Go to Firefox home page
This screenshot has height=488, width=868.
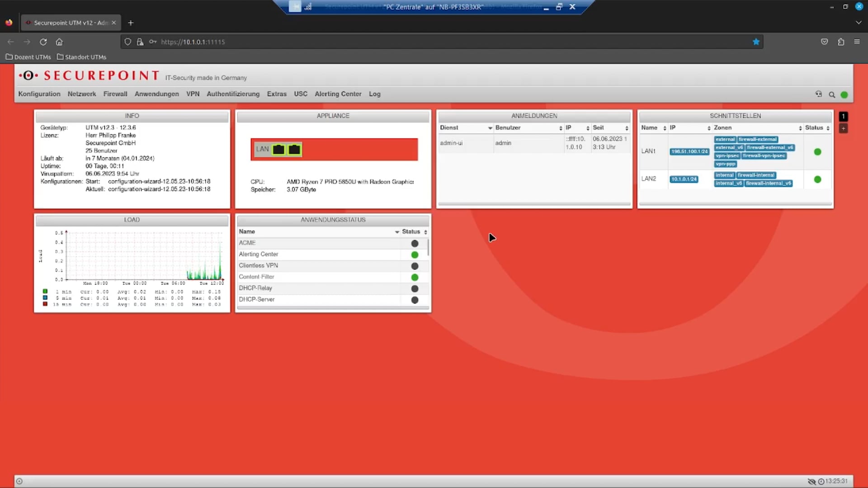(59, 42)
